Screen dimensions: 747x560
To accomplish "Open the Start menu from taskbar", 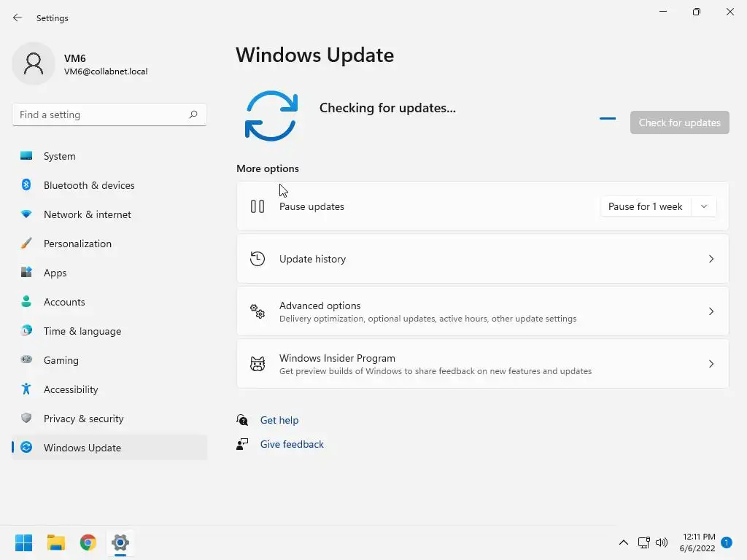I will tap(24, 542).
